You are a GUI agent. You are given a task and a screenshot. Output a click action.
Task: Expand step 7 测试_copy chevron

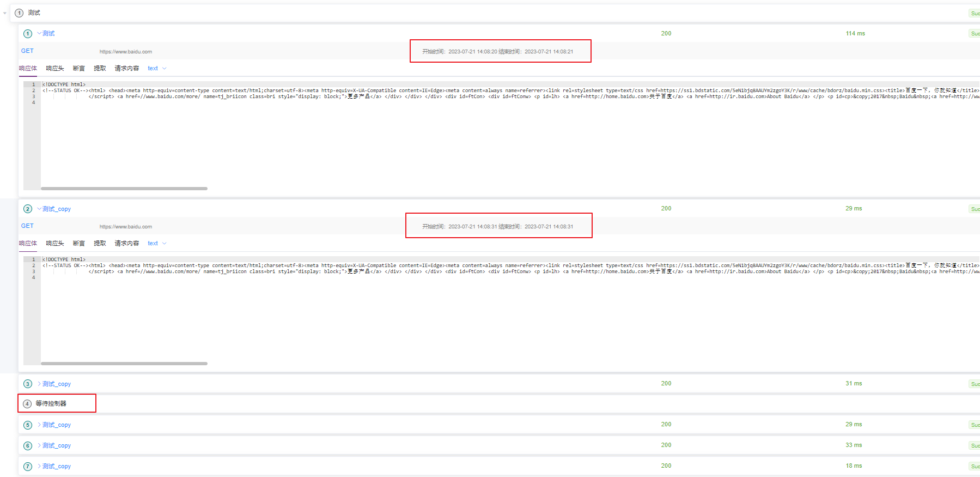tap(39, 466)
